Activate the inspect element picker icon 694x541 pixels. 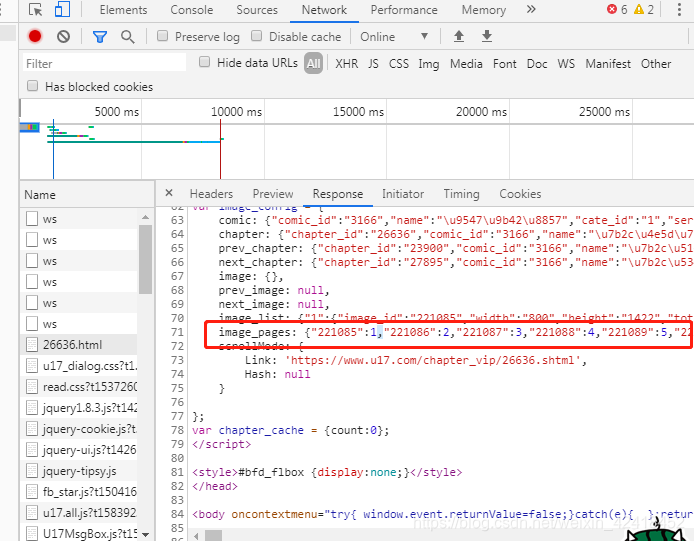pyautogui.click(x=35, y=9)
